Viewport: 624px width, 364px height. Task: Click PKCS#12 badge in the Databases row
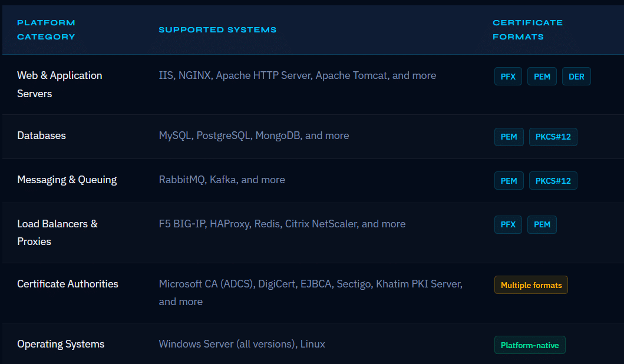pos(553,137)
